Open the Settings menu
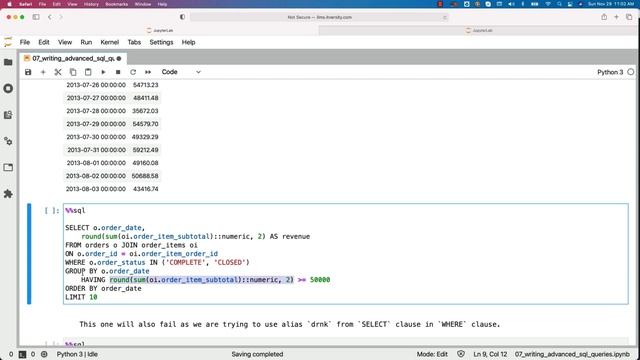The height and width of the screenshot is (360, 640). coord(161,42)
